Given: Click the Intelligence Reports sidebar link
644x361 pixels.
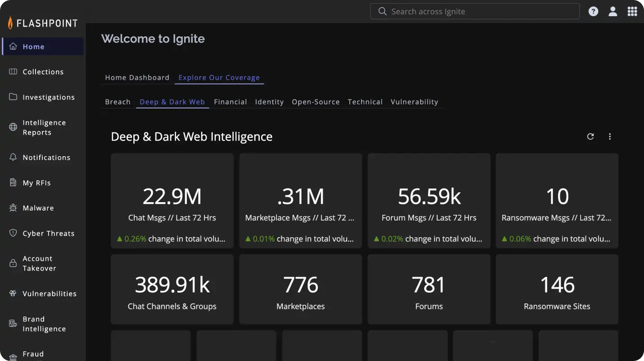Looking at the screenshot, I should tap(44, 127).
